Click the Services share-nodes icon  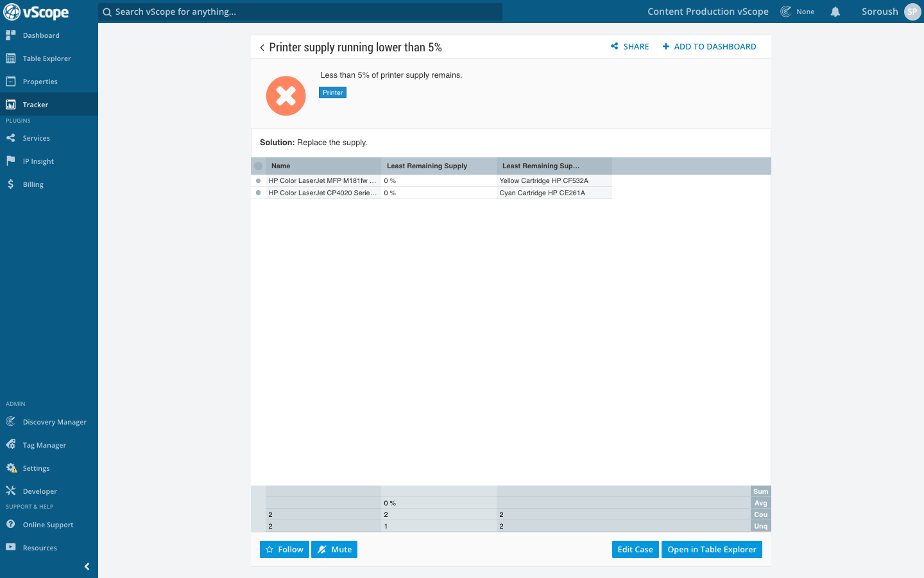10,138
